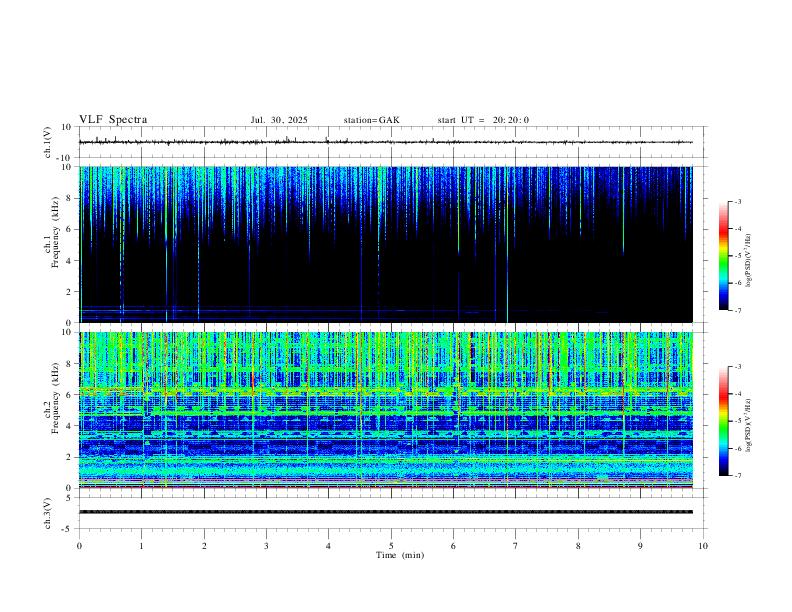Click the "station=GAK" header label

point(371,120)
